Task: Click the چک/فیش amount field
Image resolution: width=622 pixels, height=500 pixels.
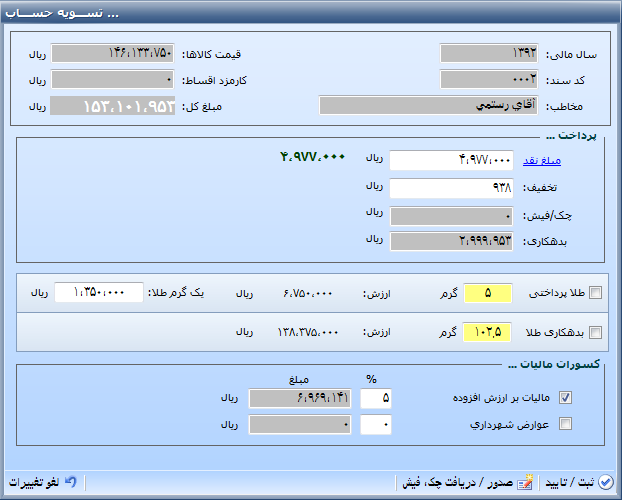Action: (x=451, y=214)
